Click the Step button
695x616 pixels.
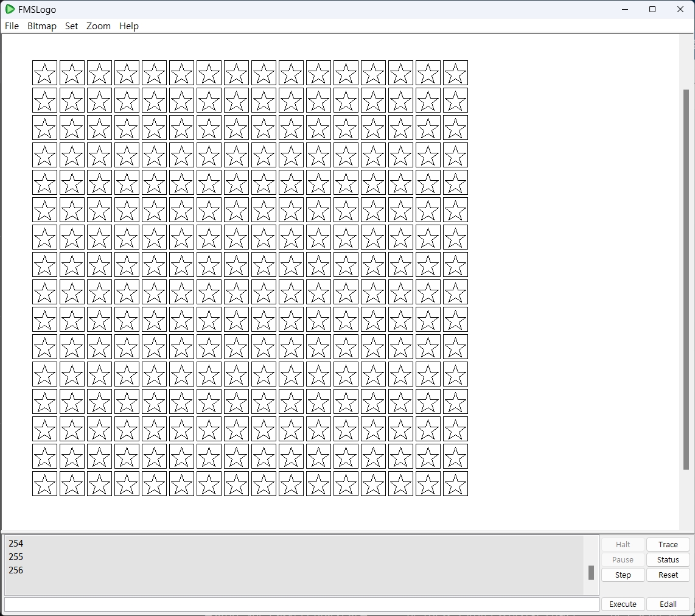coord(623,575)
